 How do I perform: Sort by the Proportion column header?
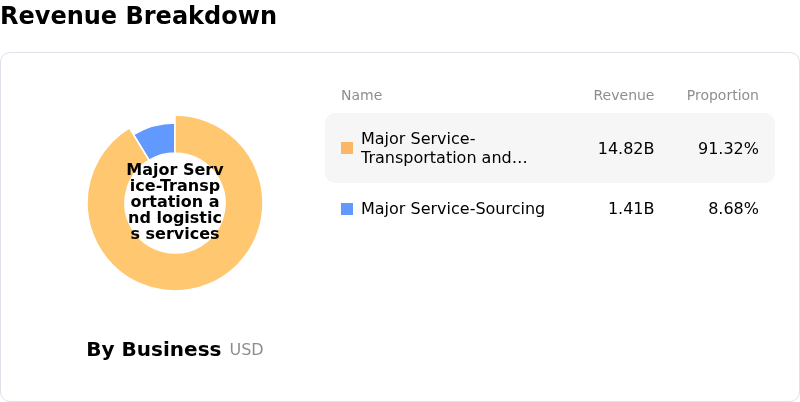722,95
